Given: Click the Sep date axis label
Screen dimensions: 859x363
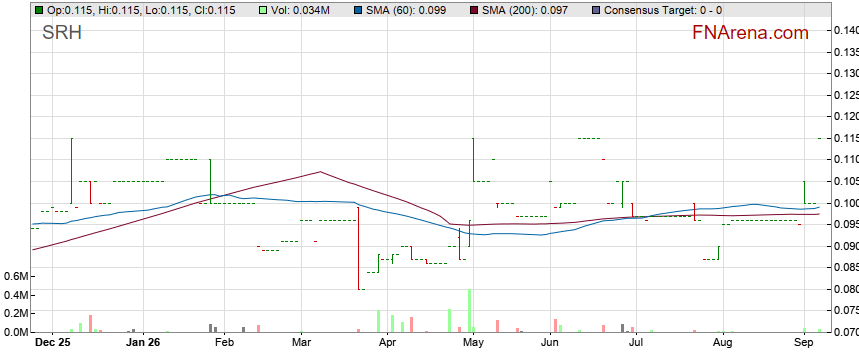Looking at the screenshot, I should (803, 343).
